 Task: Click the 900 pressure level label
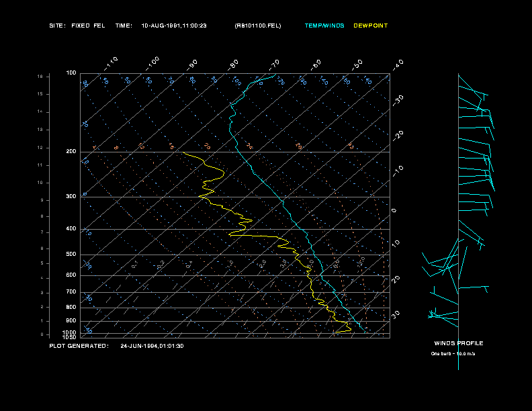[x=71, y=320]
